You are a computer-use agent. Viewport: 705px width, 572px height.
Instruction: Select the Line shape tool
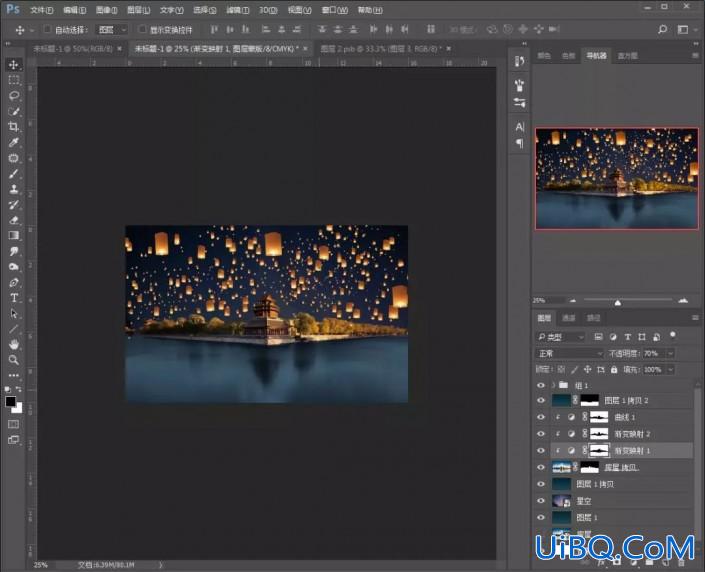(13, 329)
